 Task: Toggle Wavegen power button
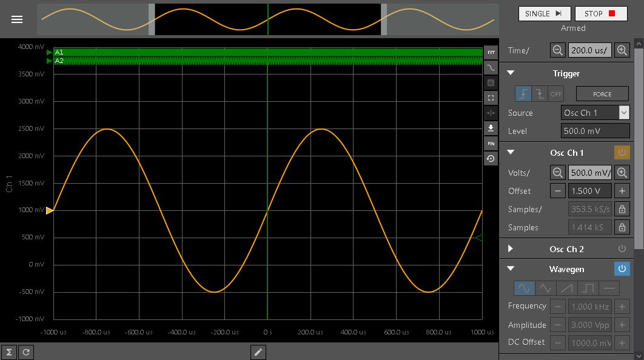pyautogui.click(x=622, y=269)
